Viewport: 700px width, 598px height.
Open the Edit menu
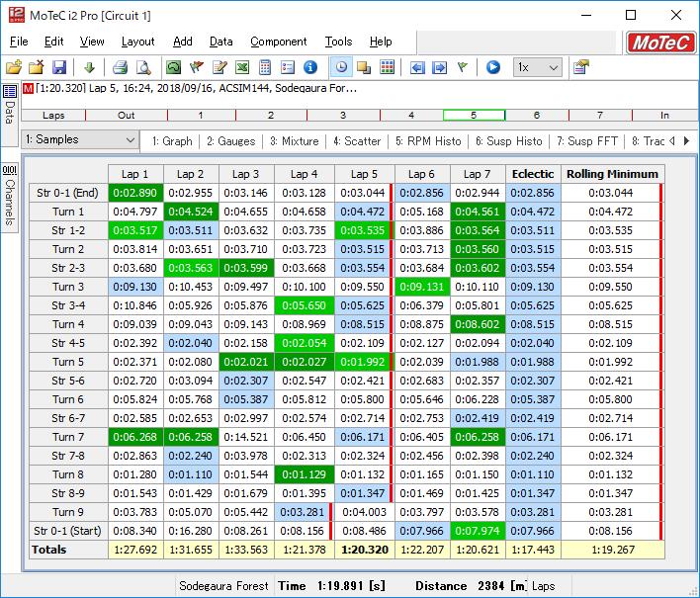[54, 42]
